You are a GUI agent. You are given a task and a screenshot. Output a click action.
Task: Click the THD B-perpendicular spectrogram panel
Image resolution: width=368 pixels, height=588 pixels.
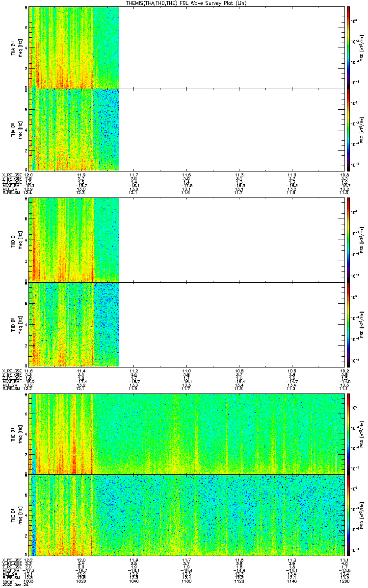click(x=74, y=239)
